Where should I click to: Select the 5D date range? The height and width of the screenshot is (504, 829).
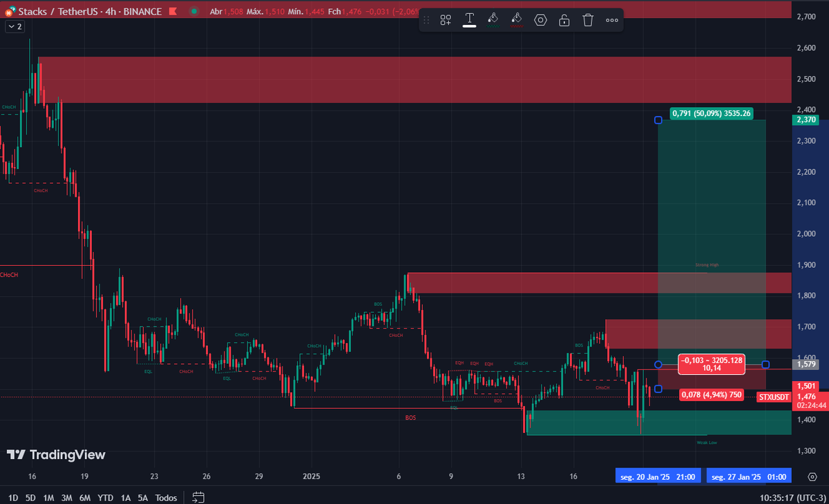click(30, 497)
